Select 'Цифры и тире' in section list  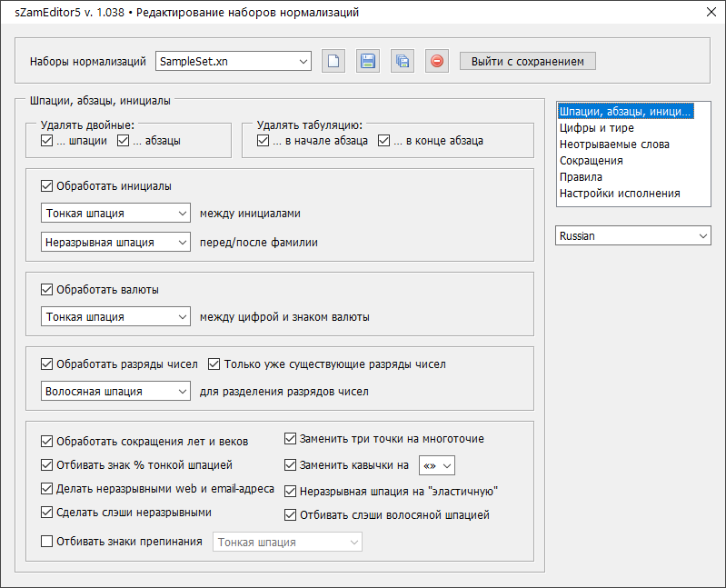point(596,128)
